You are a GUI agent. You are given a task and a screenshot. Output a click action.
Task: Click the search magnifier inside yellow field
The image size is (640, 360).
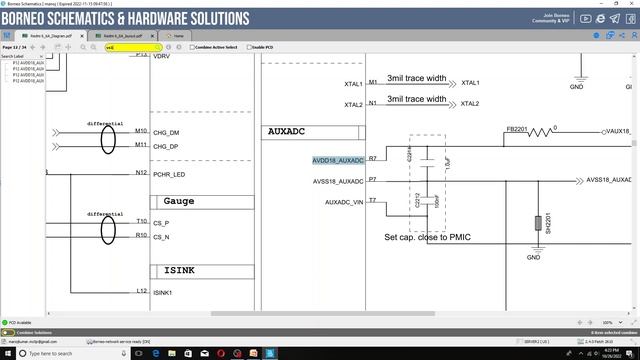coord(158,47)
